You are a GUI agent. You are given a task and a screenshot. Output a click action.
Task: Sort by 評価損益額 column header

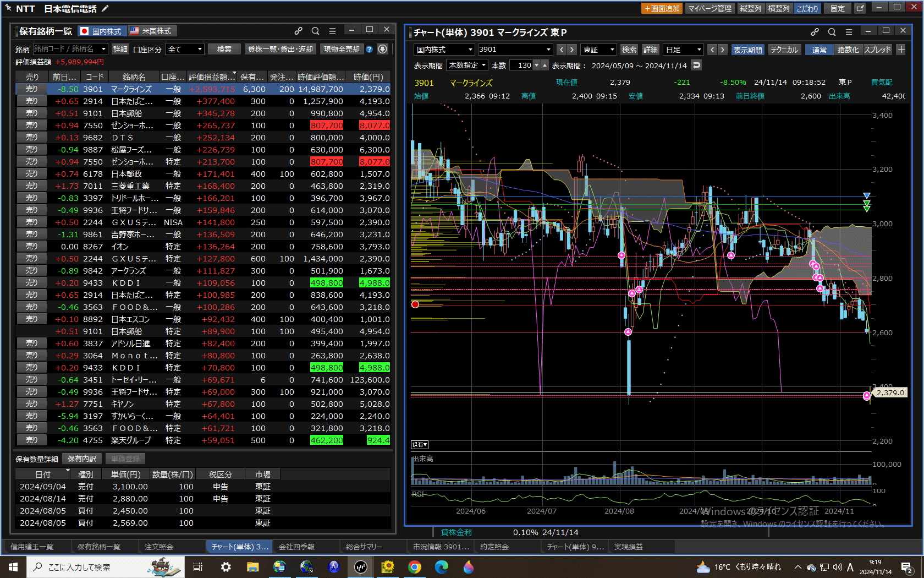pyautogui.click(x=212, y=77)
